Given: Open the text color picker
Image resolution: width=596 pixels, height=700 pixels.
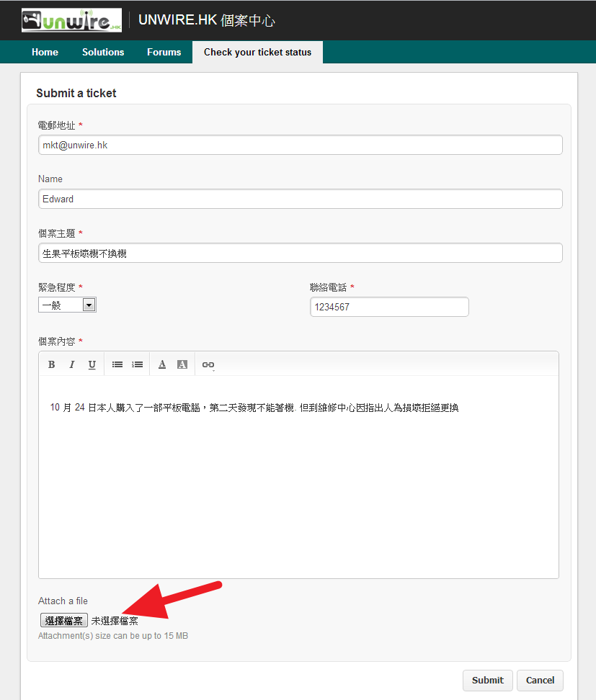Looking at the screenshot, I should (x=162, y=364).
